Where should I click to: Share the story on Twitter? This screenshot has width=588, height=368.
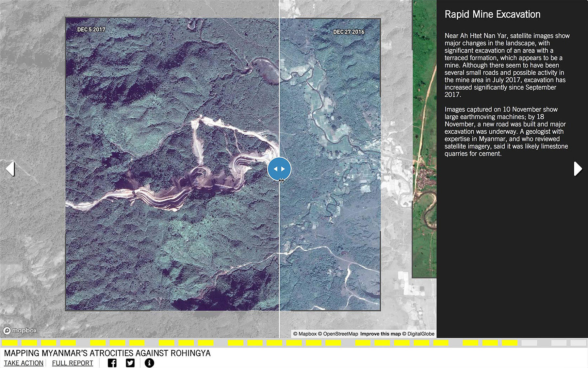(130, 363)
